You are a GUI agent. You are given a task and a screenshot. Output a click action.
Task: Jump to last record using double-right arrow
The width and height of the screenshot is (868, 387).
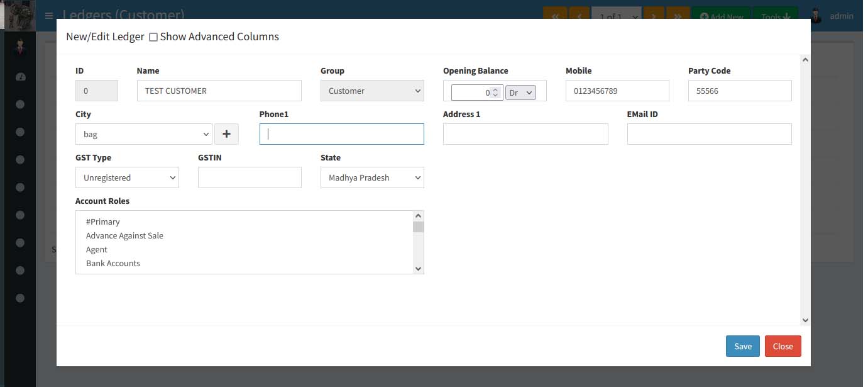678,16
